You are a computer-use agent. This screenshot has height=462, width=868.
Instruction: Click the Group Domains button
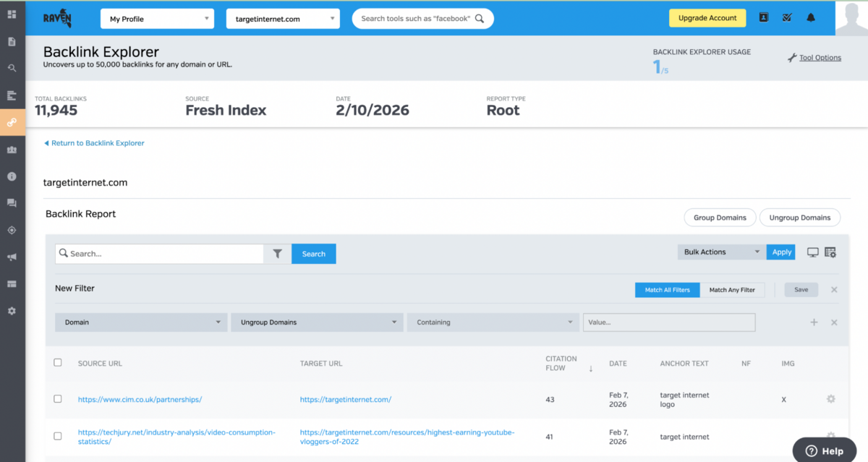720,218
